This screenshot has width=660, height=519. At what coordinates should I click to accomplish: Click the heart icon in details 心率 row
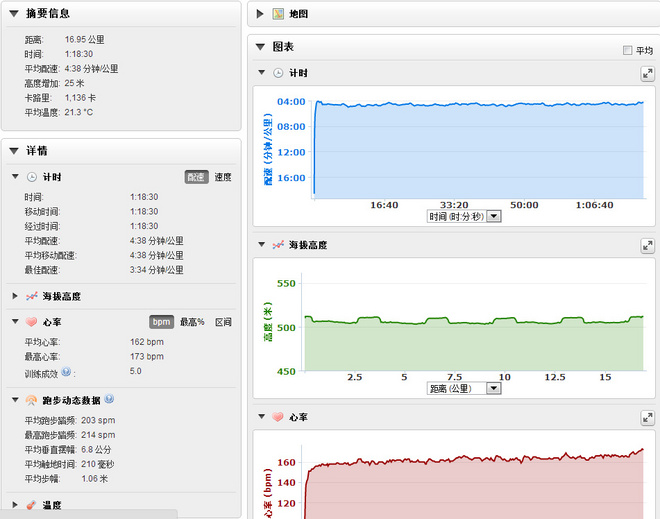coord(32,322)
